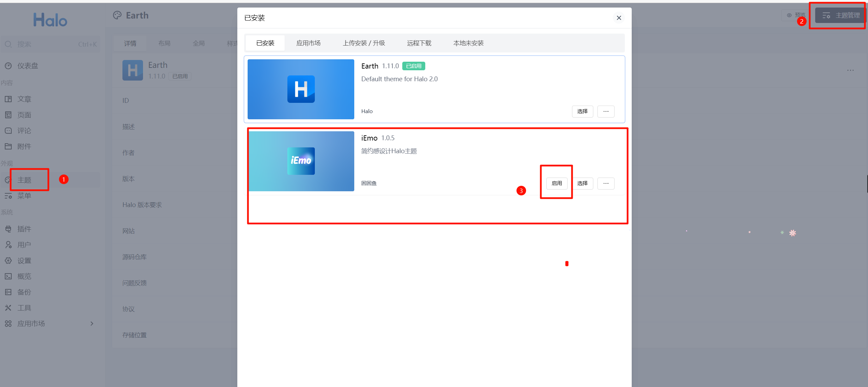Open Earth theme's three-dot more menu
Screen dimensions: 868x387
[x=606, y=111]
